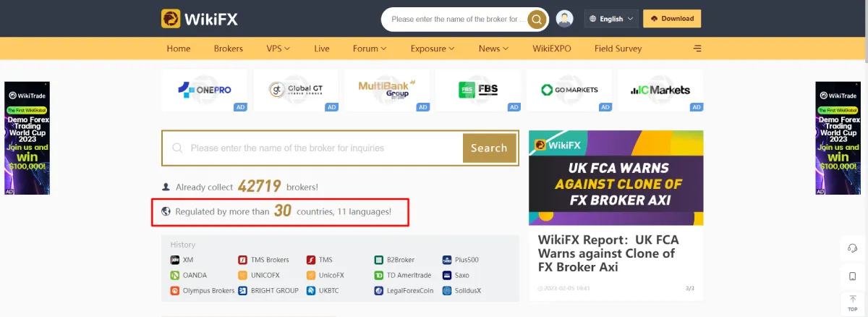This screenshot has width=868, height=317.
Task: Click the globe icon beside Regulated text
Action: click(166, 212)
